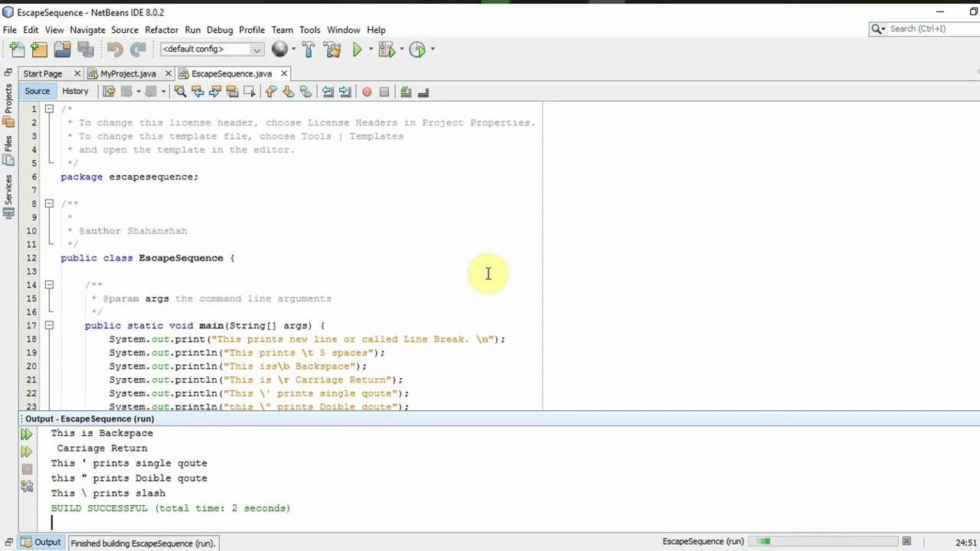Toggle rectangular selection icon in editor

click(249, 92)
